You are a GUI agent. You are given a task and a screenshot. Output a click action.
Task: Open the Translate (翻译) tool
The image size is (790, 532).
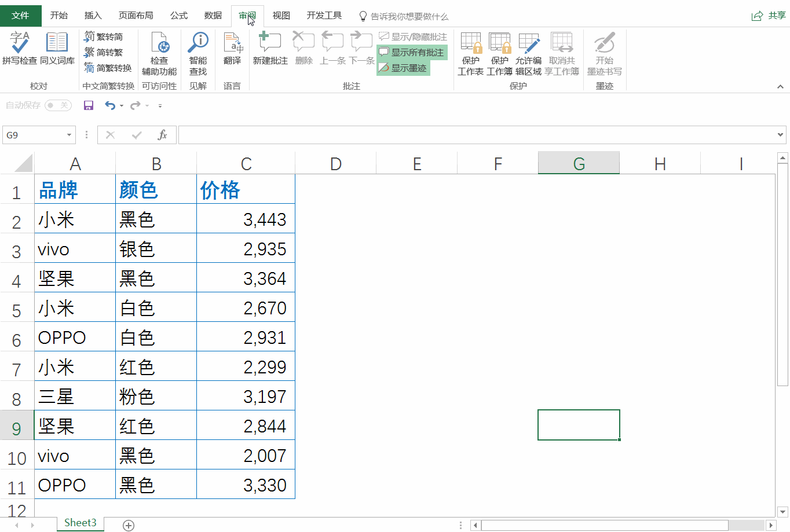232,49
